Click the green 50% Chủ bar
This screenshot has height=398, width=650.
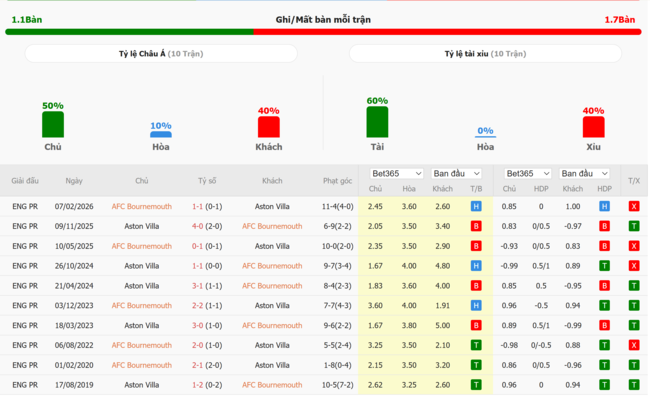pos(53,124)
